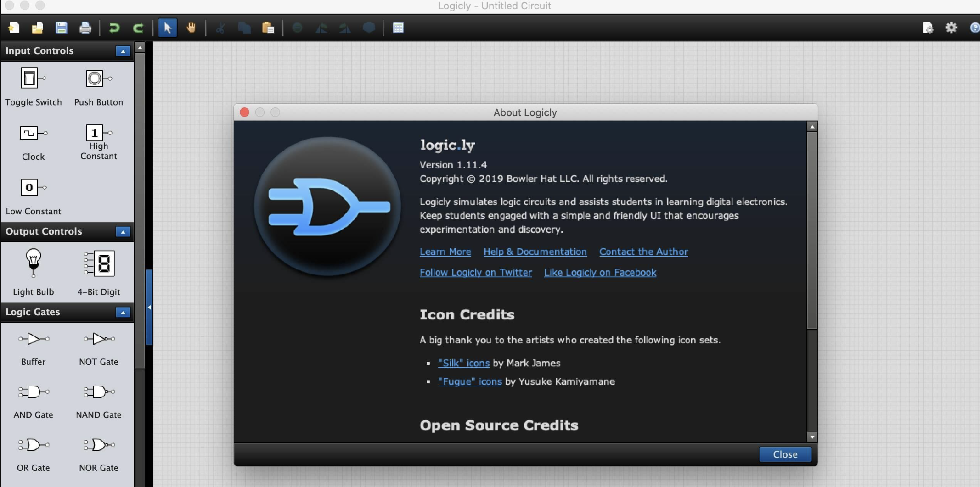Screen dimensions: 980x487
Task: Open the Help & Documentation link
Action: [535, 252]
